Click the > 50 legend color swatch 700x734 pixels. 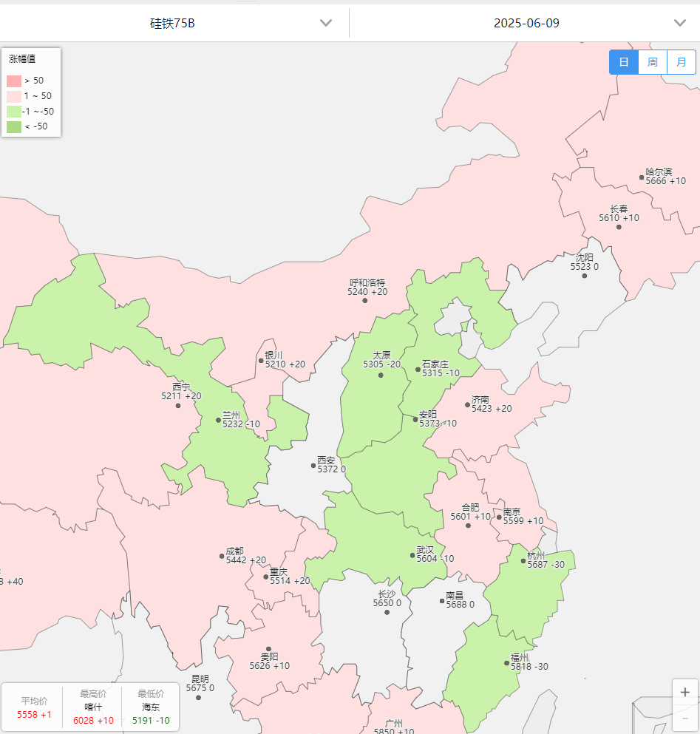pyautogui.click(x=14, y=81)
